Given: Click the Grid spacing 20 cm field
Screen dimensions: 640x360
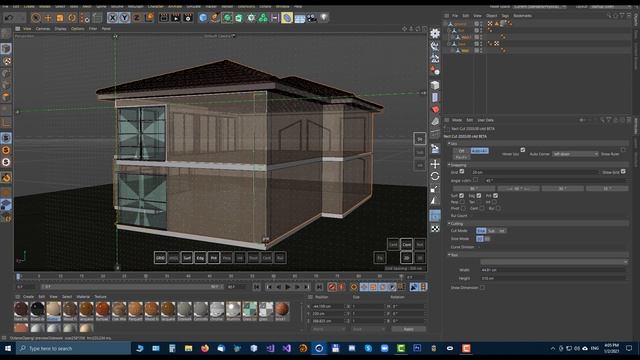Looking at the screenshot, I should (534, 172).
